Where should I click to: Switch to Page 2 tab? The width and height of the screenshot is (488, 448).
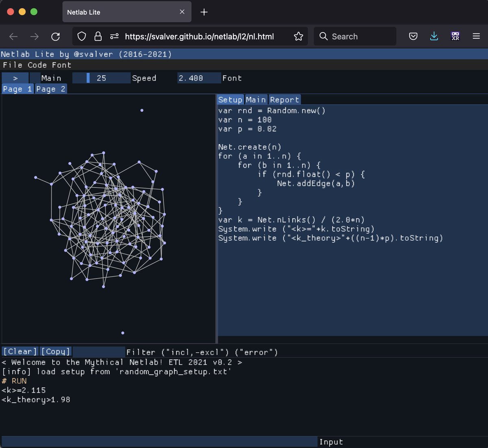coord(51,89)
